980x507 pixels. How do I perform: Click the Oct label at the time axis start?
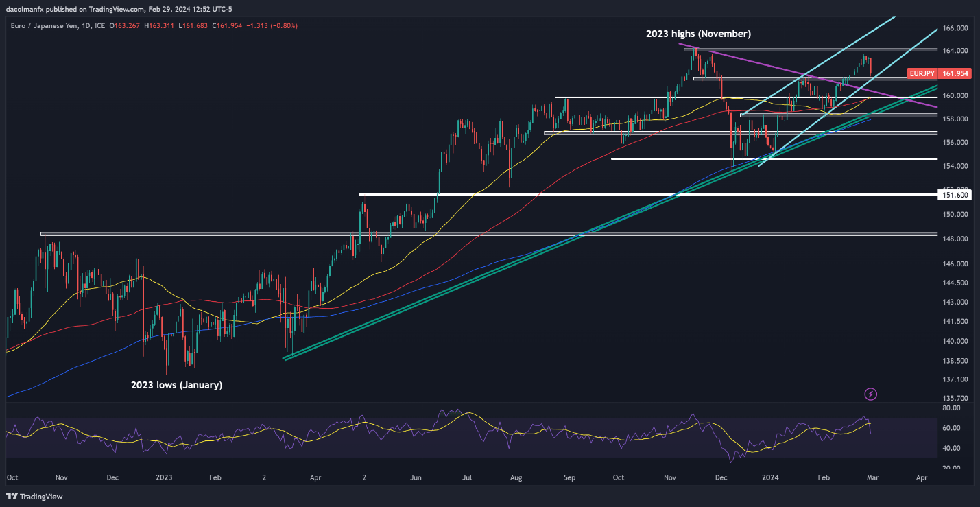coord(12,476)
